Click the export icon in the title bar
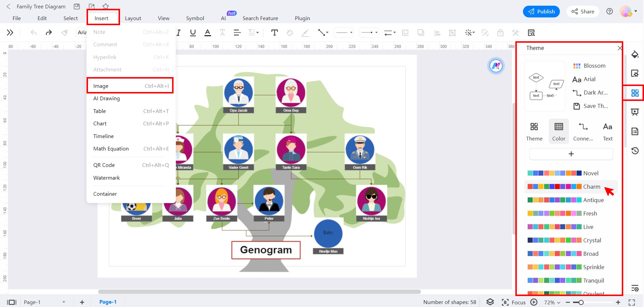 click(92, 6)
